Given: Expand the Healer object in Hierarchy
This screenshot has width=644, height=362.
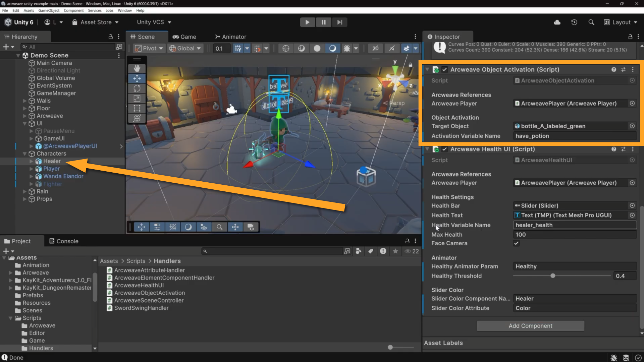Looking at the screenshot, I should [31, 161].
